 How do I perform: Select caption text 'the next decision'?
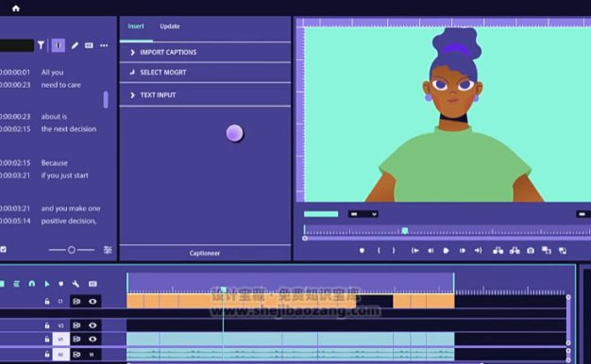(69, 129)
